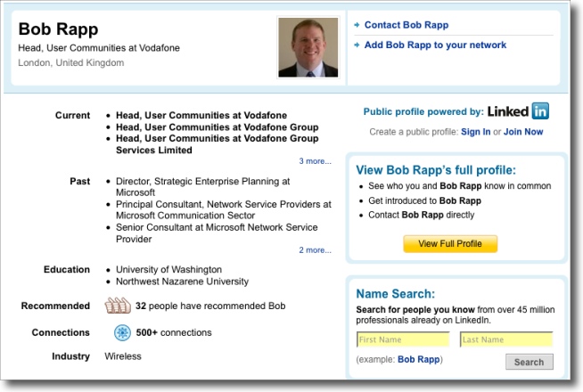Click the arrow beside Contact Bob Rapp
Screen dimensions: 583x392
357,25
